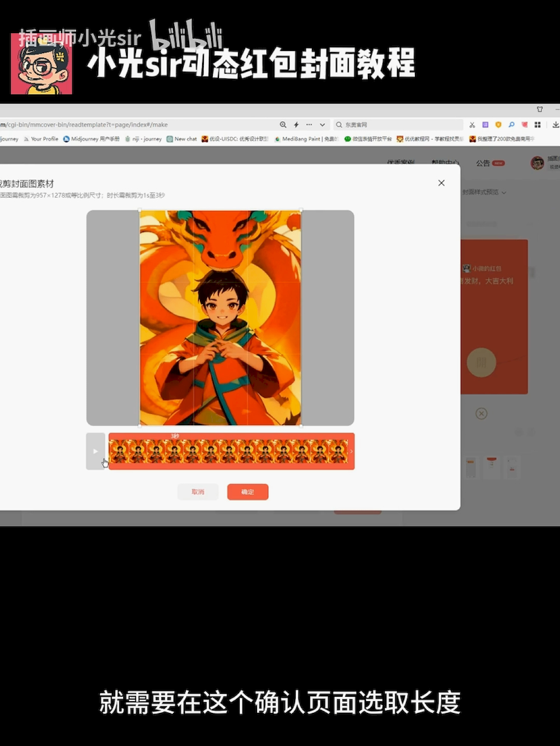Image resolution: width=560 pixels, height=746 pixels.
Task: Click the dragon cover image in crop area
Action: coord(221,318)
